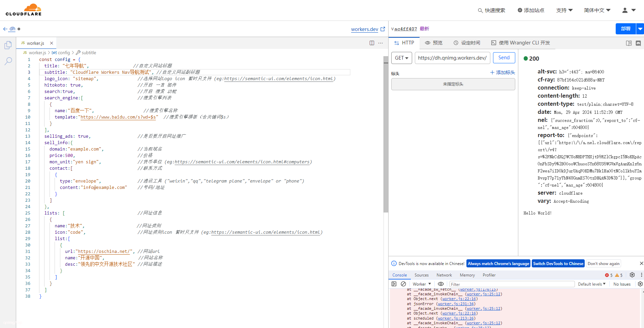Click the error count indicator
This screenshot has width=644, height=328.
click(609, 275)
